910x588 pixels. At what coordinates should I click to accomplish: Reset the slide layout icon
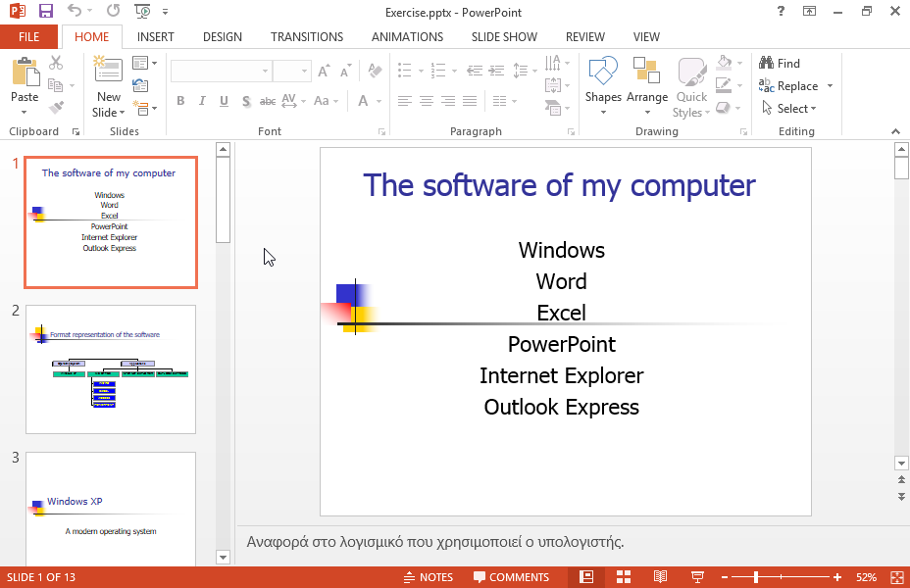[140, 85]
